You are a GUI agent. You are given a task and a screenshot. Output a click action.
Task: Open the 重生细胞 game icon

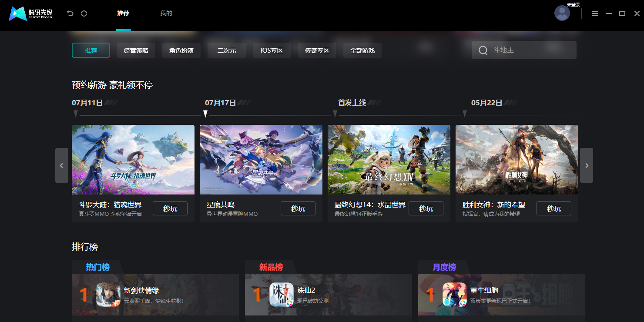point(455,295)
